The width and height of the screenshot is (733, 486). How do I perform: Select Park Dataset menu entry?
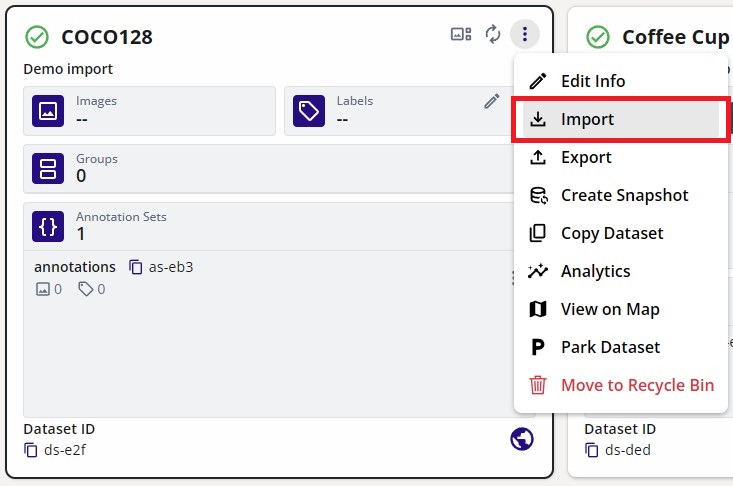click(x=620, y=347)
